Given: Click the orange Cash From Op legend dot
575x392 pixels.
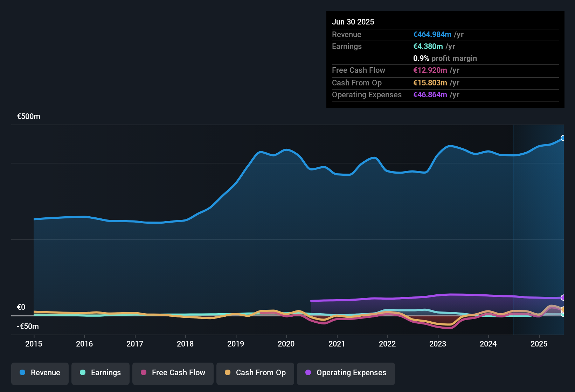Looking at the screenshot, I should click(227, 373).
